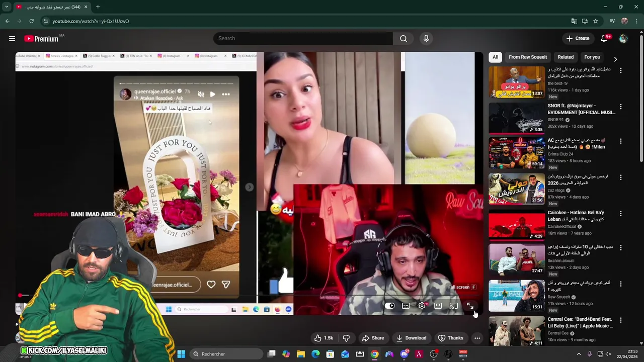Toggle video subtitles/captions button
Viewport: 644px width, 362px height.
click(406, 306)
